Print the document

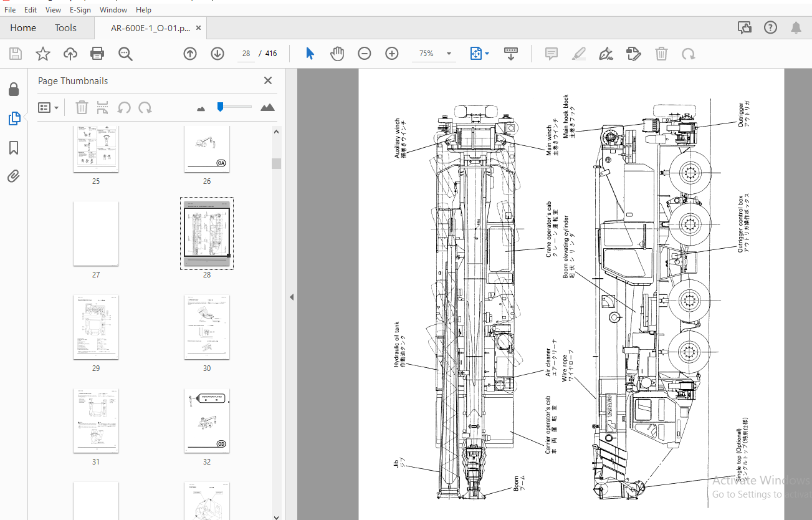click(x=97, y=54)
